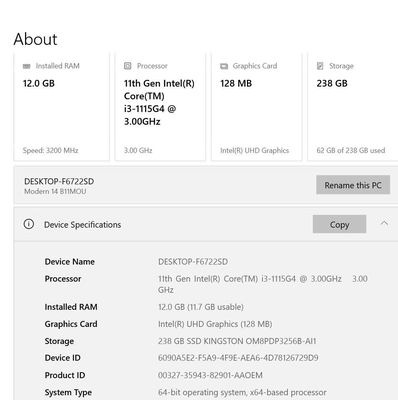The height and width of the screenshot is (400, 398).
Task: Select the KINGSTON SSD storage value
Action: [x=237, y=341]
